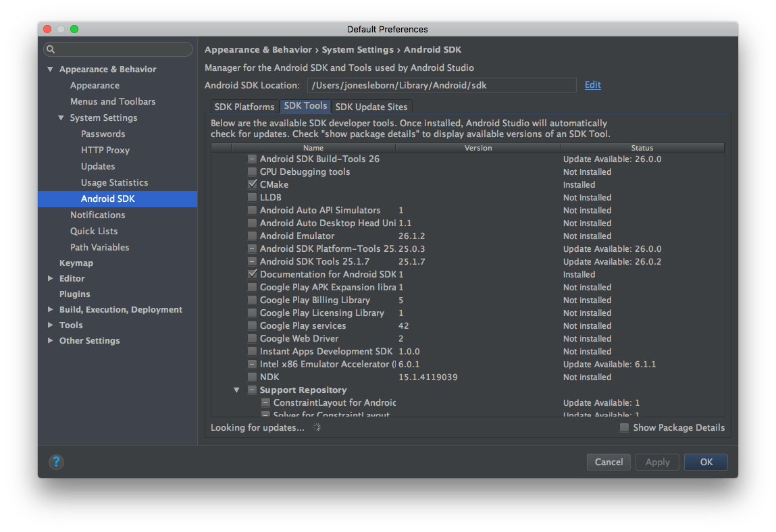Sort by the Status column header
Screen dimensions: 776x532
(642, 147)
